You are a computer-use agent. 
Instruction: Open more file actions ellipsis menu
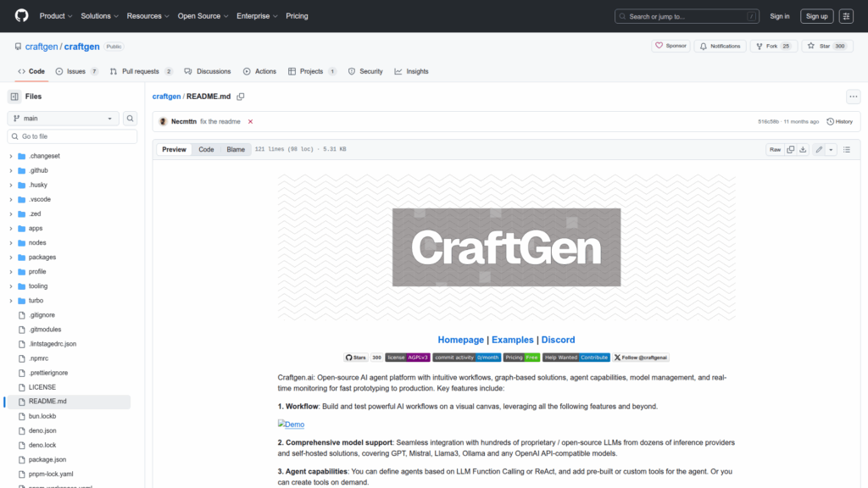click(x=853, y=97)
